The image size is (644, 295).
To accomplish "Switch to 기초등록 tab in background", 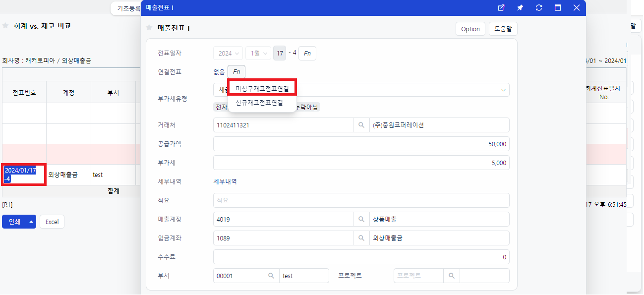I will (128, 8).
